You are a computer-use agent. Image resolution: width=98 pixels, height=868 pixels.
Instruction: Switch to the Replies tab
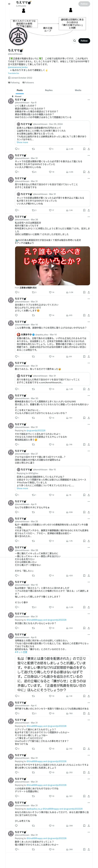[x=49, y=90]
